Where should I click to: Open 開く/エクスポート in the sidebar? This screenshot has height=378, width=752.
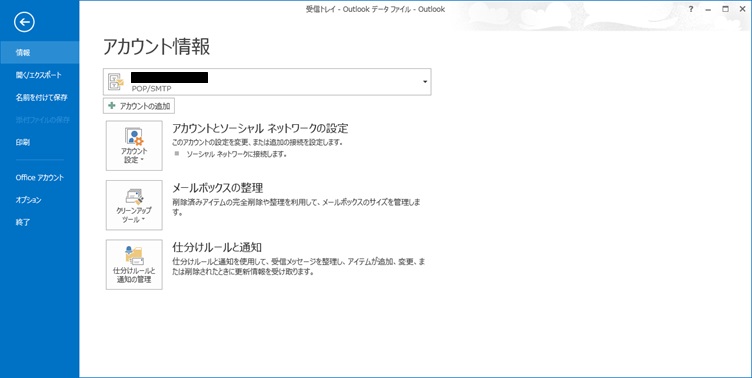click(x=39, y=75)
